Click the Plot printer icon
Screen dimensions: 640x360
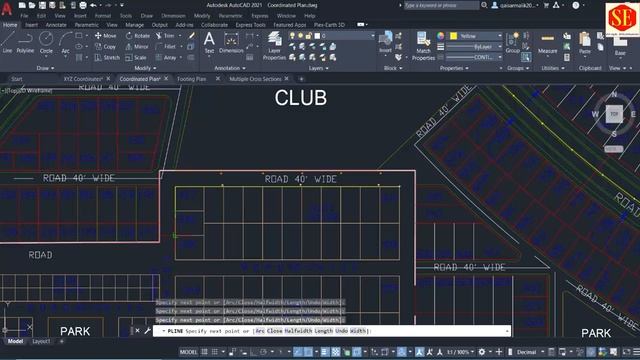(83, 5)
